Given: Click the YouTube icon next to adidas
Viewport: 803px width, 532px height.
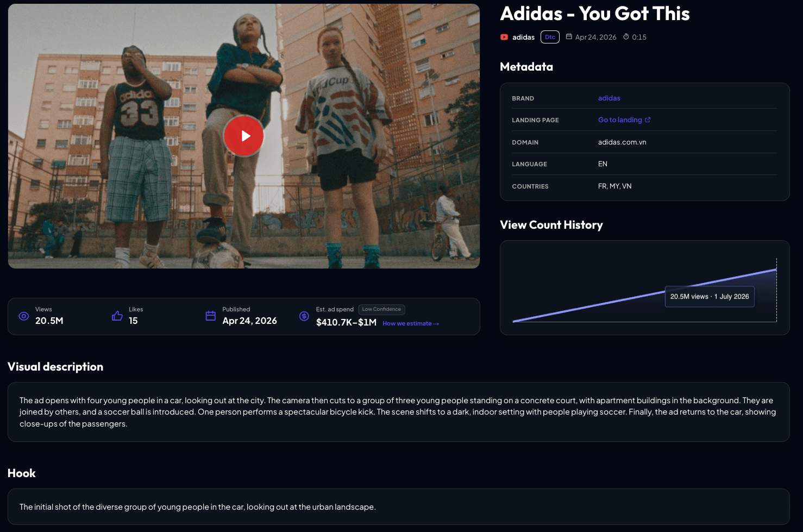Looking at the screenshot, I should pos(504,37).
